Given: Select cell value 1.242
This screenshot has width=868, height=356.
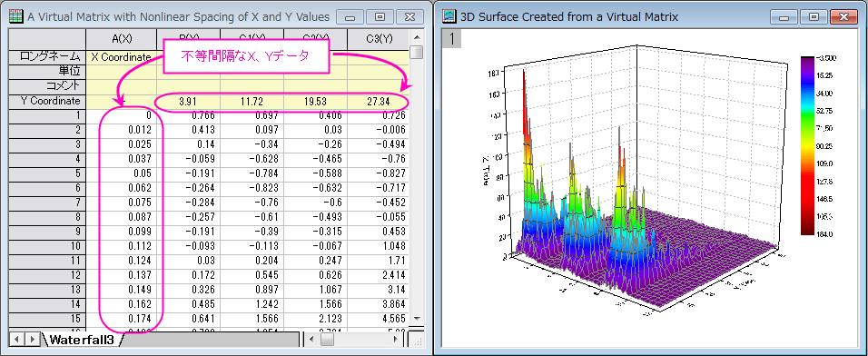Looking at the screenshot, I should click(252, 304).
